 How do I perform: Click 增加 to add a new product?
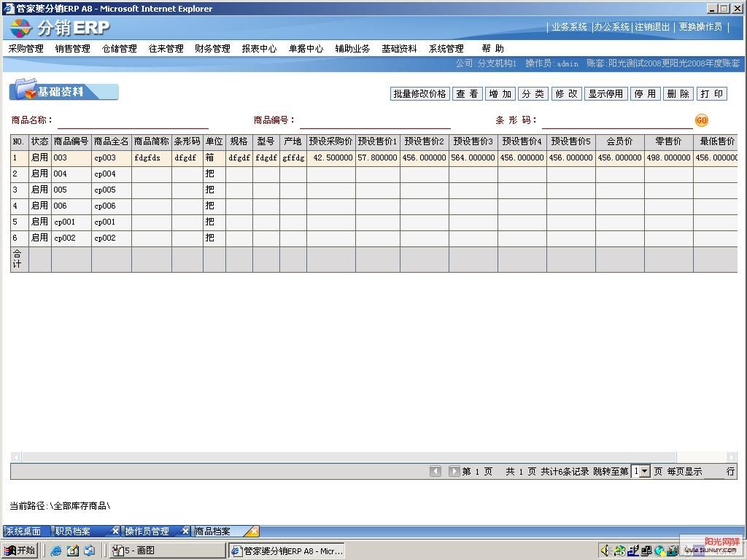500,93
